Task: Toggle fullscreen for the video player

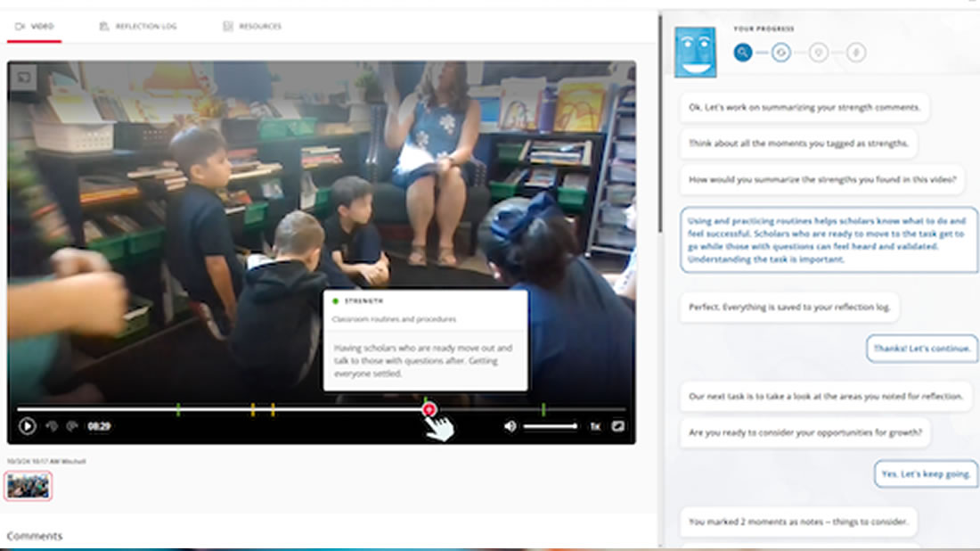Action: click(x=618, y=426)
